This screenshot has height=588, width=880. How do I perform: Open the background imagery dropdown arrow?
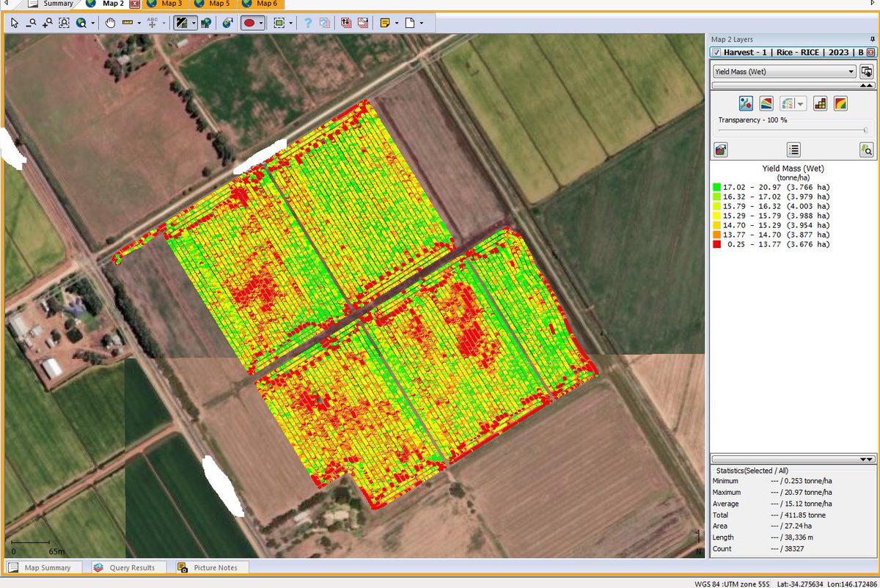(193, 23)
